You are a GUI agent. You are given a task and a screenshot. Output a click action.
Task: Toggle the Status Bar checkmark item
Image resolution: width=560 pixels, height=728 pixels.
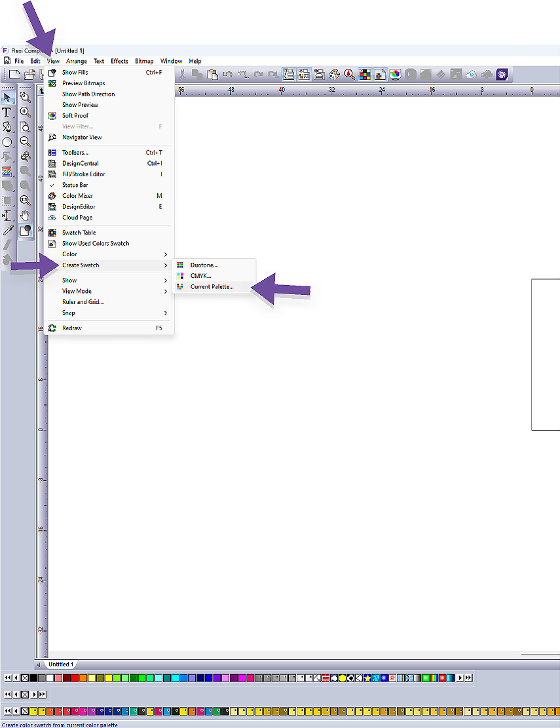coord(75,185)
